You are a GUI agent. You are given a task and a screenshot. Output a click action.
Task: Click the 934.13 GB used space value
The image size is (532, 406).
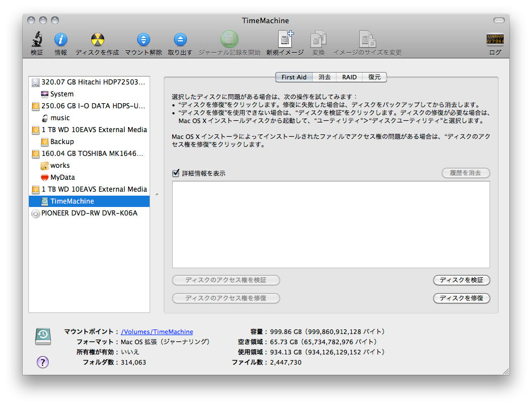point(327,352)
